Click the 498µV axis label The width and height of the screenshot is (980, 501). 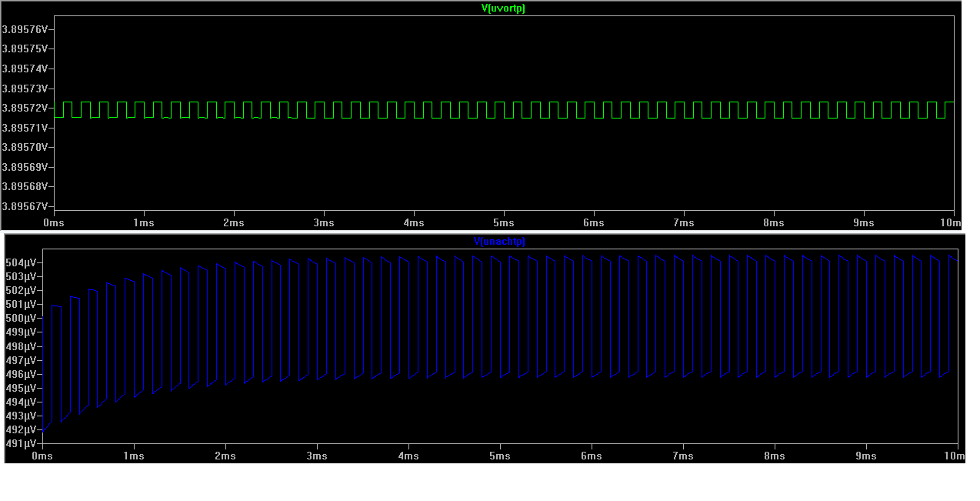[x=22, y=346]
